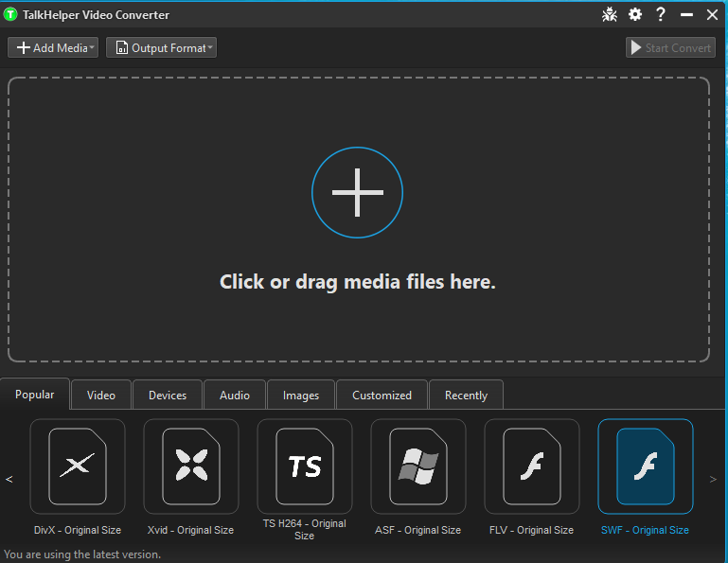This screenshot has width=728, height=563.
Task: Switch to the Images tab
Action: click(301, 395)
